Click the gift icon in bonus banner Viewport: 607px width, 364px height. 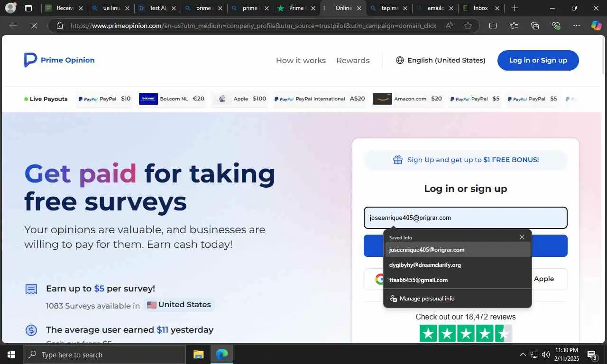(x=397, y=160)
